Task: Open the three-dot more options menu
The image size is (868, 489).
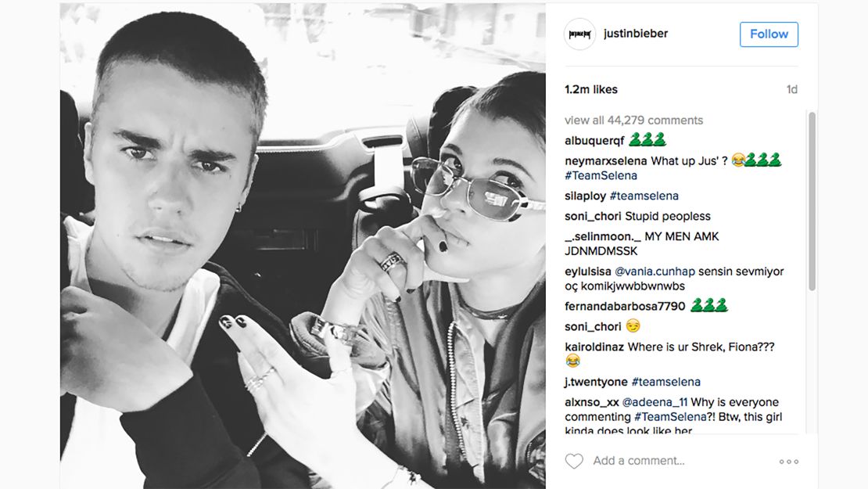Action: pos(789,462)
